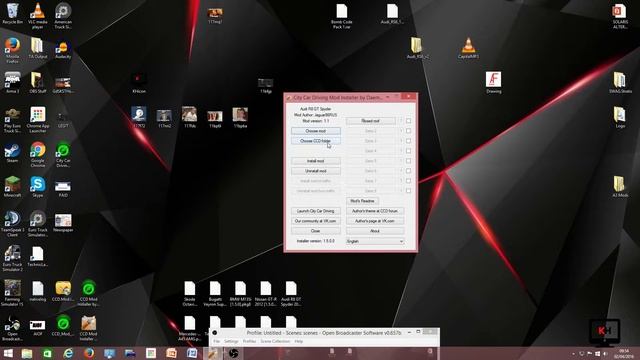Select the 117mq1 image thumbnail on desktop
Viewport: 640px width, 360px height.
(215, 16)
